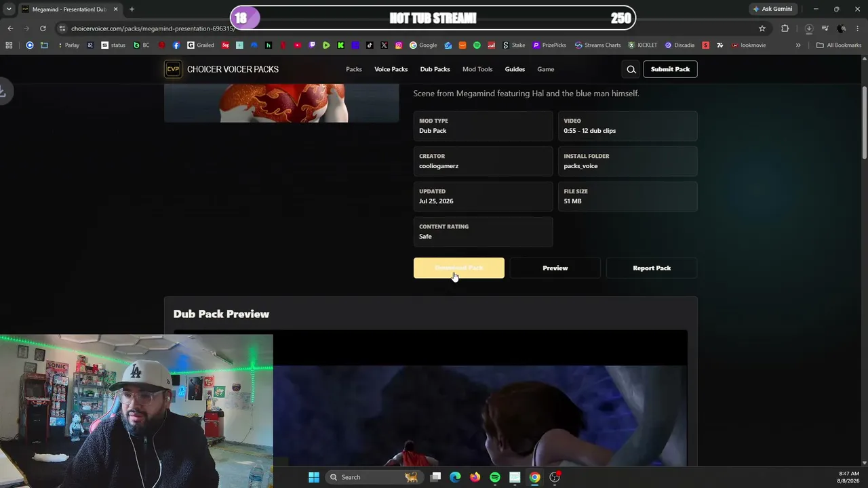Open the Discadia bookmark
The image size is (868, 488).
click(679, 45)
